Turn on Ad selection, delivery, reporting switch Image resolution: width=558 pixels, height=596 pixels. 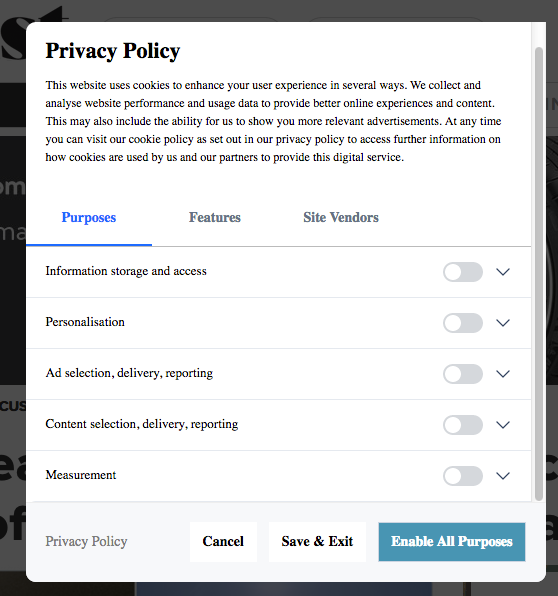tap(463, 374)
